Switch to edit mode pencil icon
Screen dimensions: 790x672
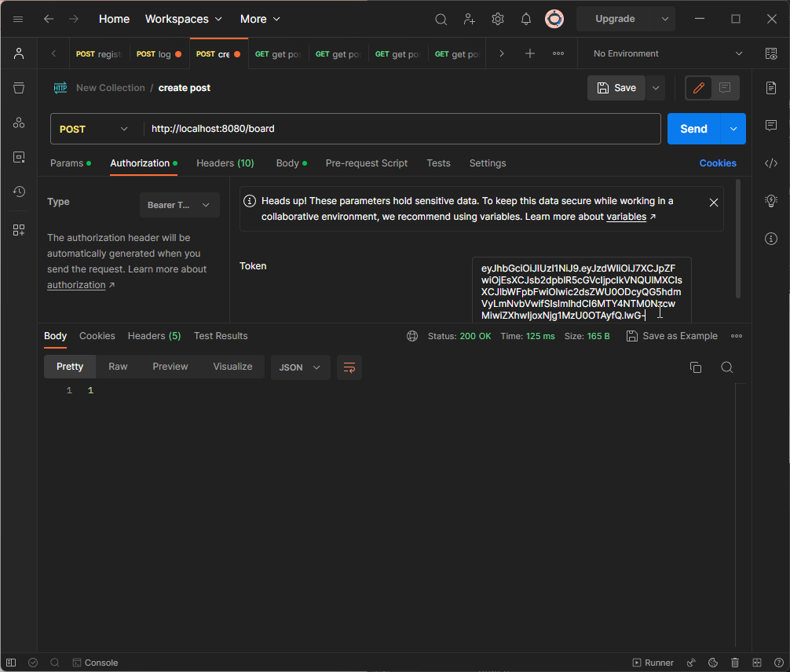(698, 88)
